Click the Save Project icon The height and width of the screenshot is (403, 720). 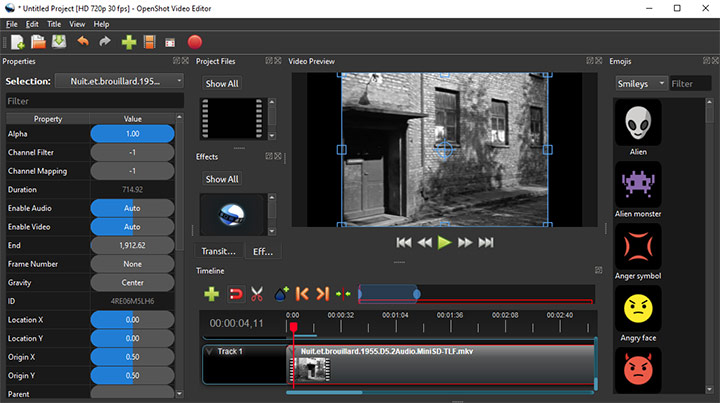pos(59,42)
